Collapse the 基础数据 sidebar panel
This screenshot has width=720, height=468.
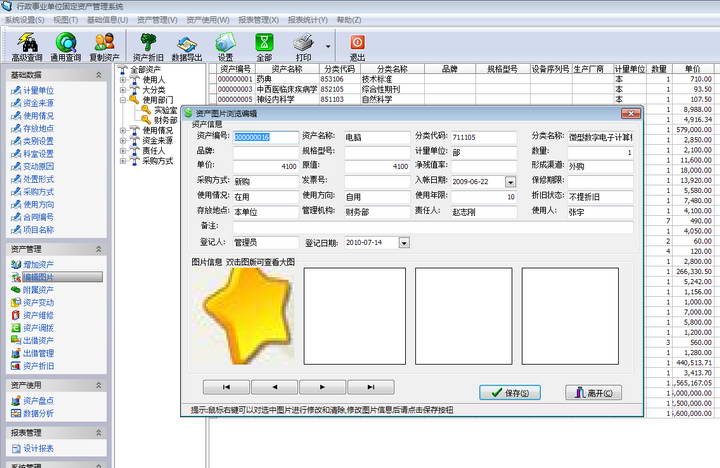coord(98,74)
